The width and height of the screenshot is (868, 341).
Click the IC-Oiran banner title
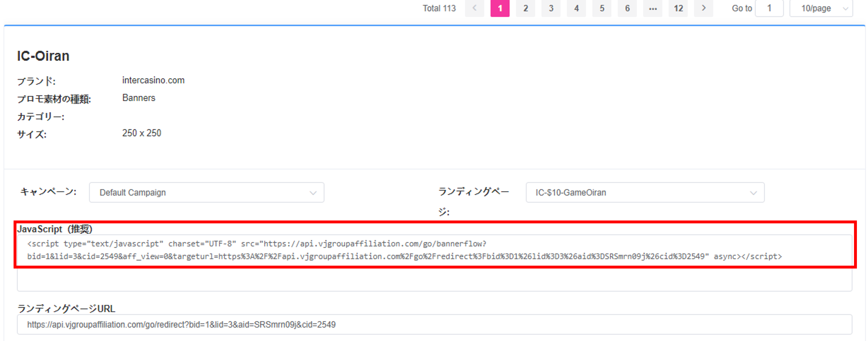[43, 56]
